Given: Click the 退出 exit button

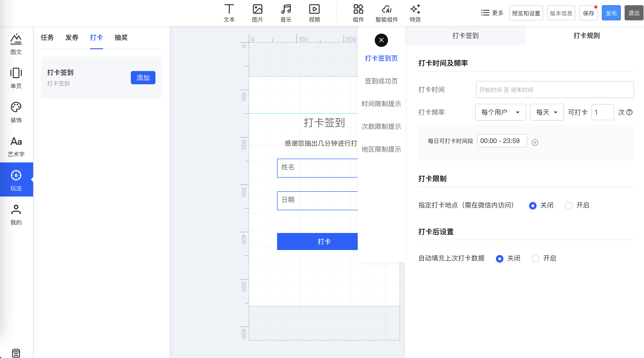Looking at the screenshot, I should pos(634,13).
